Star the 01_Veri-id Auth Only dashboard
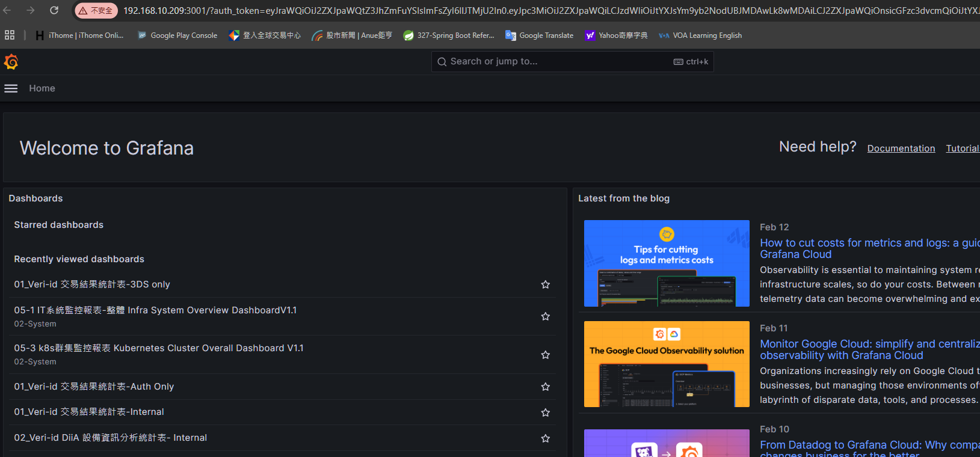The image size is (980, 457). click(x=545, y=387)
